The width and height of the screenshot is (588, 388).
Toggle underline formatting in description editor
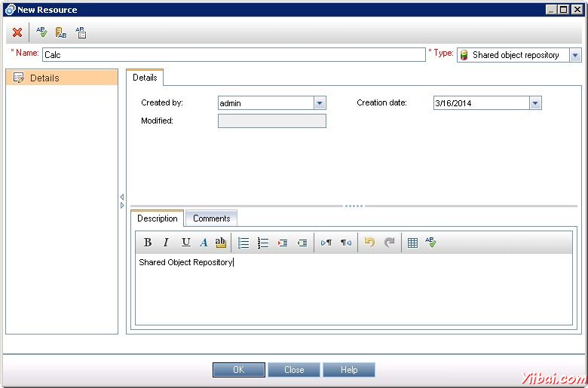(x=185, y=243)
